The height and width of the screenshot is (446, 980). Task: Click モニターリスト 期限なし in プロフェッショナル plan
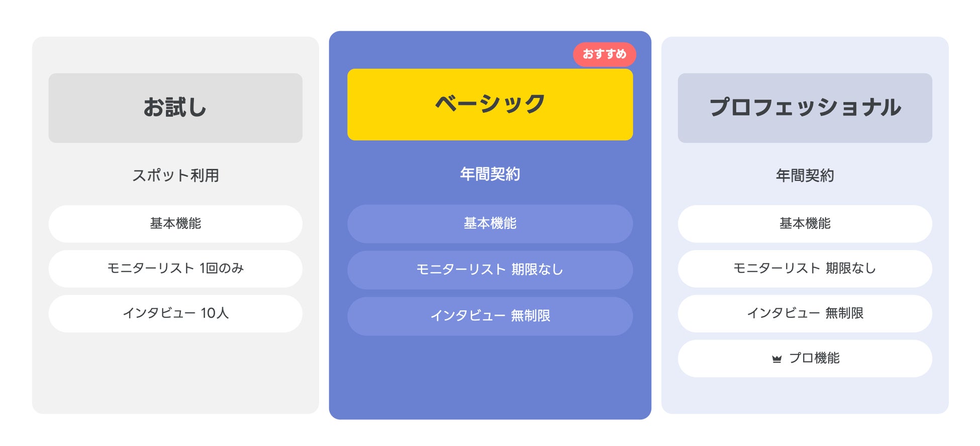(805, 269)
